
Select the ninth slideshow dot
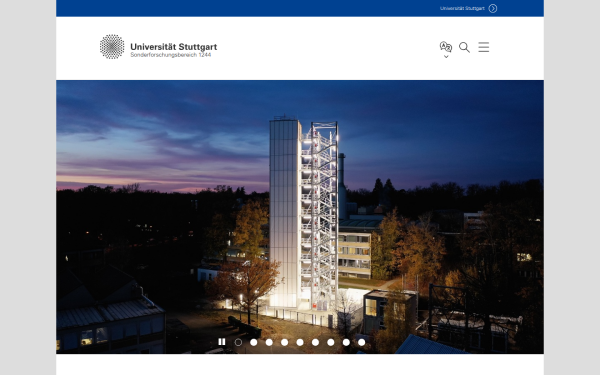[x=361, y=342]
